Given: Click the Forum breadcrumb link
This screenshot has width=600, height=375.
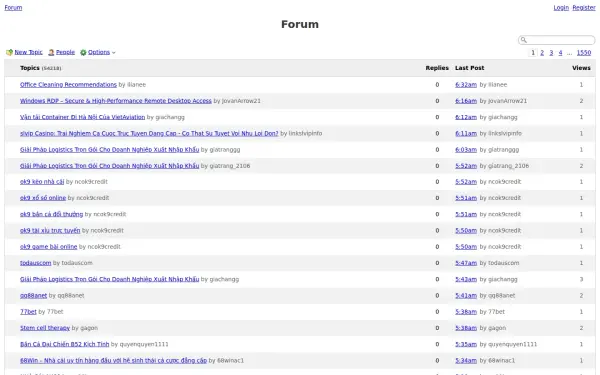Looking at the screenshot, I should click(13, 8).
